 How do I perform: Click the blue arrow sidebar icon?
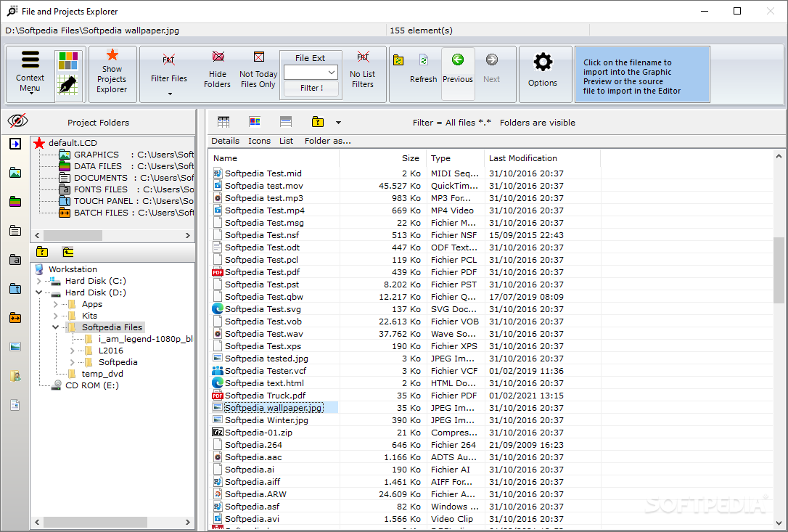coord(15,144)
